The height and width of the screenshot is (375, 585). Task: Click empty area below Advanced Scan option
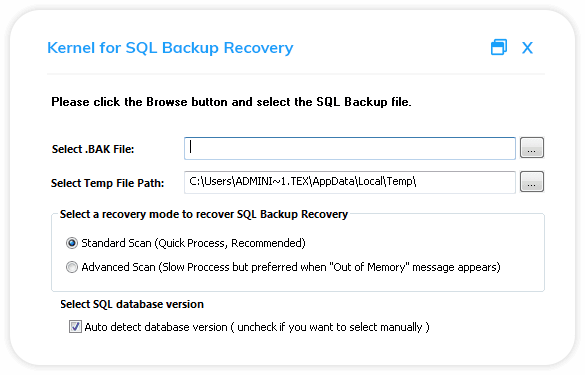[x=298, y=282]
